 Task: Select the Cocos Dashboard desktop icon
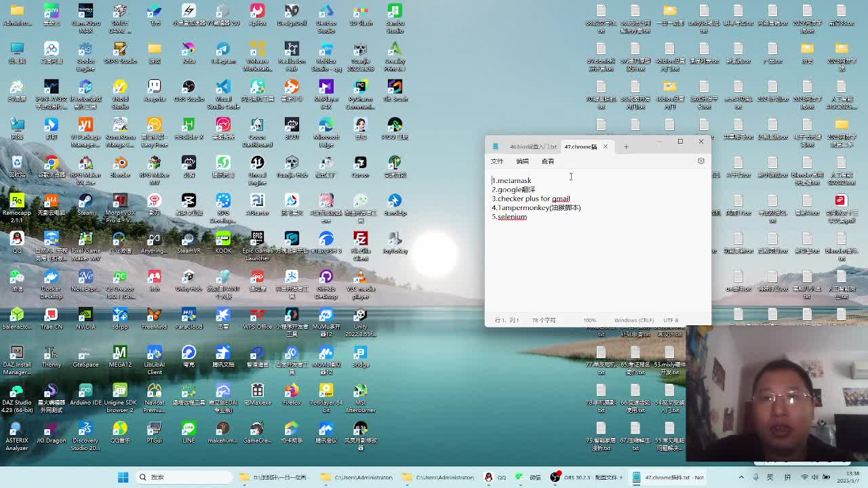pyautogui.click(x=258, y=132)
